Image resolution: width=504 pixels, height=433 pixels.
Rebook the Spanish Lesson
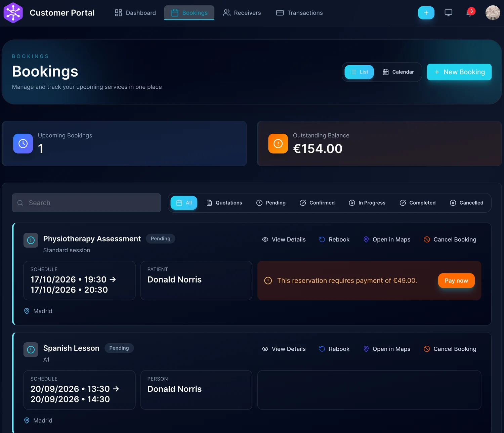coord(334,349)
